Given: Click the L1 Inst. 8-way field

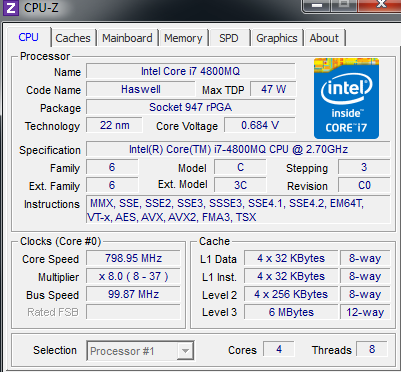Looking at the screenshot, I should 365,276.
